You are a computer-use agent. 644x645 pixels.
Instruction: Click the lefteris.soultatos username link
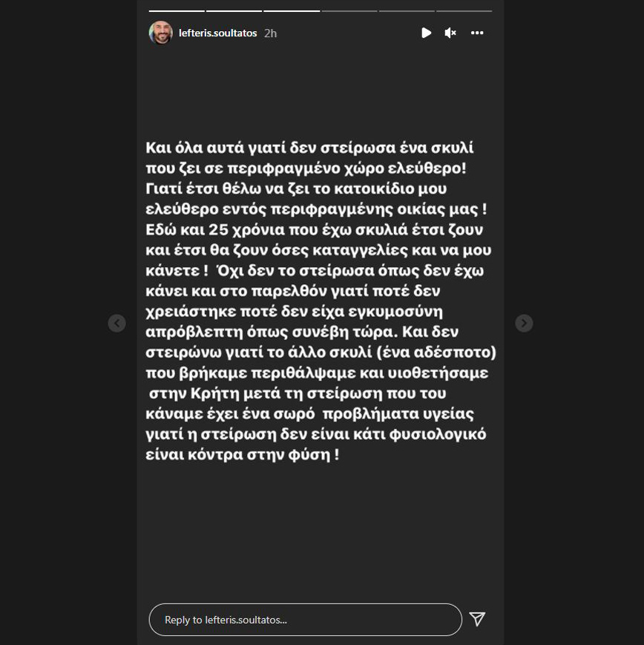point(218,33)
